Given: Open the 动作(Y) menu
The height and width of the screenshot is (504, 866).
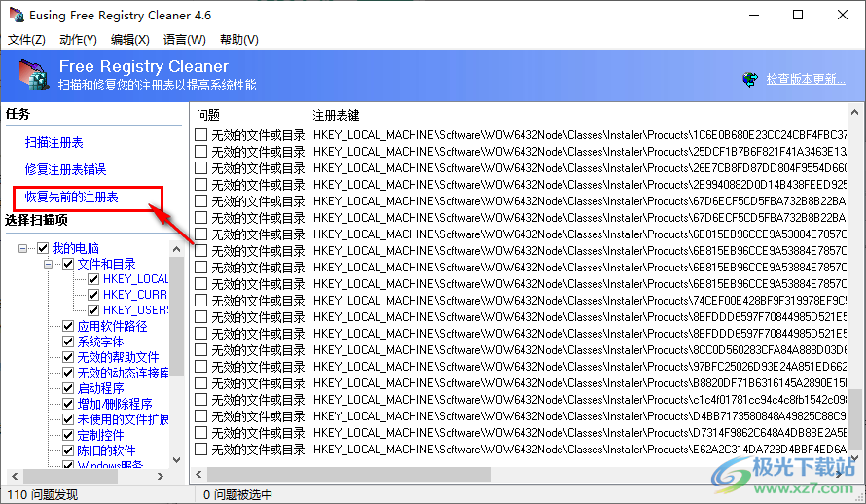Looking at the screenshot, I should tap(78, 40).
